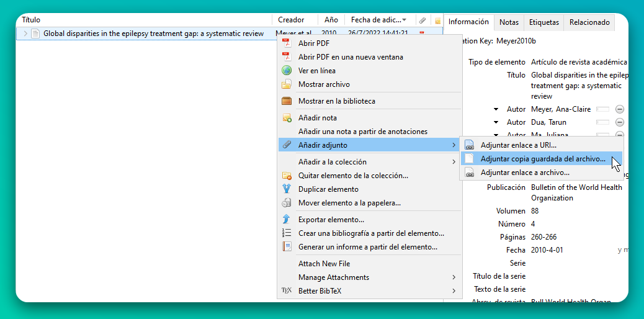Click the link icon for Adjuntar enlace a archivo
Screen dimensions: 644x319
(x=469, y=173)
